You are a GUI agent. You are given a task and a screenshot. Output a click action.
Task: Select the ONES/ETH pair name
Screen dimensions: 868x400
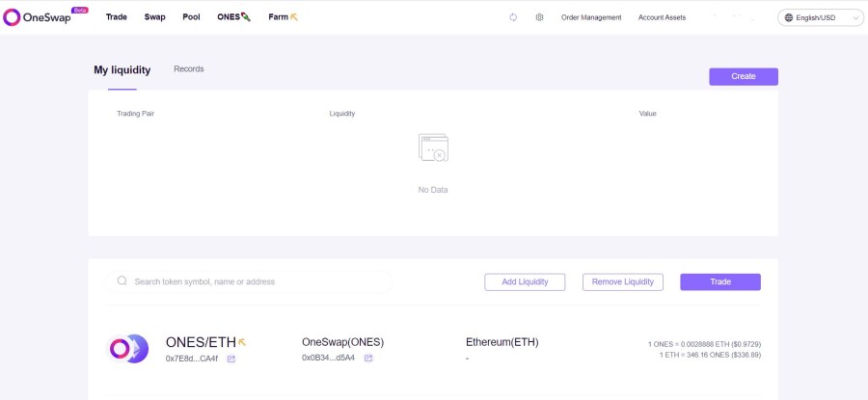(201, 342)
